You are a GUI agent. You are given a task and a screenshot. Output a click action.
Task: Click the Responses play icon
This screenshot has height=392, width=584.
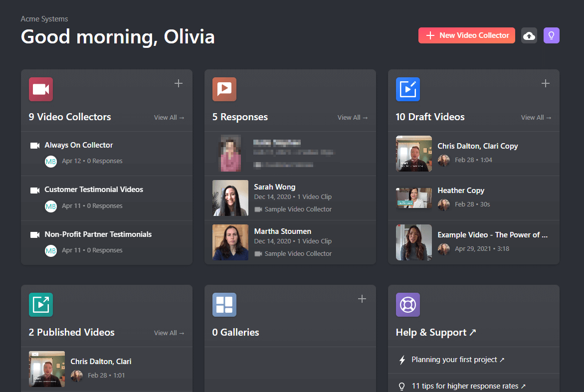pyautogui.click(x=224, y=89)
